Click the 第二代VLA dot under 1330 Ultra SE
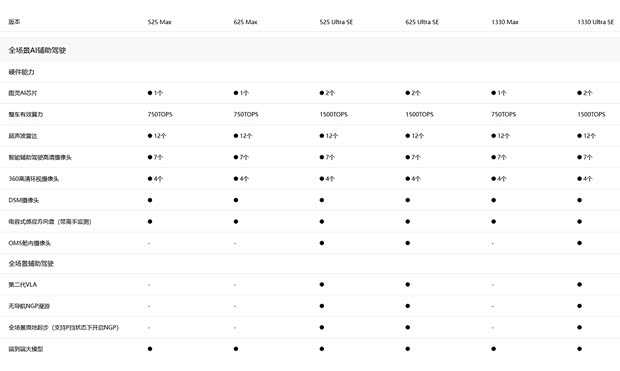Image resolution: width=620 pixels, height=371 pixels. point(579,284)
